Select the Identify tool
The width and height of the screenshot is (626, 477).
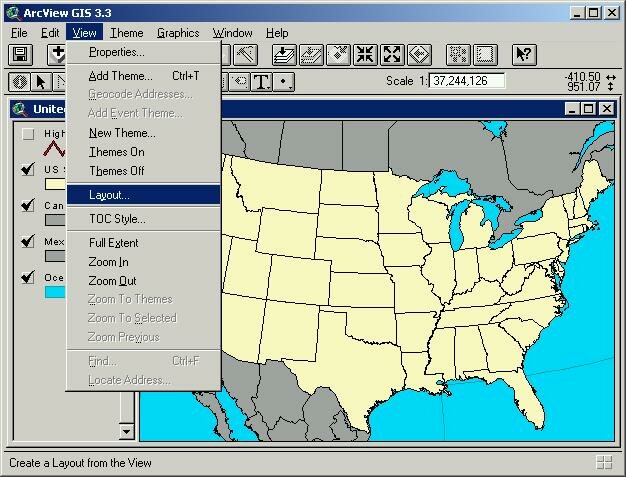tap(20, 82)
